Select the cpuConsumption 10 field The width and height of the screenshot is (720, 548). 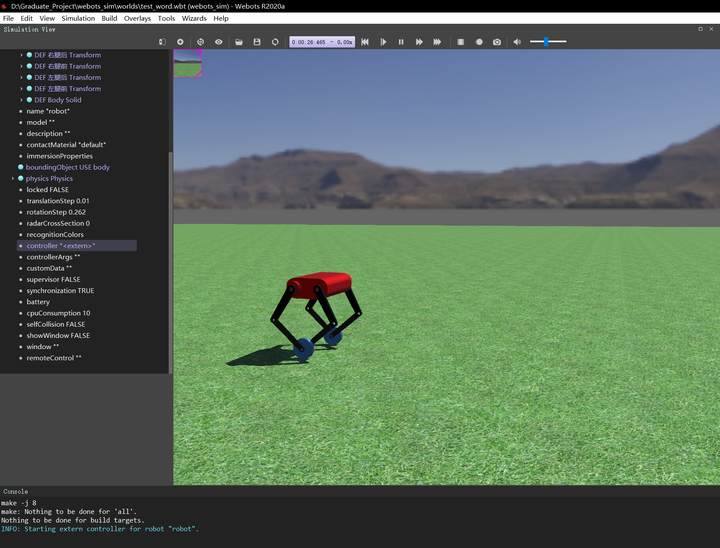pos(58,313)
